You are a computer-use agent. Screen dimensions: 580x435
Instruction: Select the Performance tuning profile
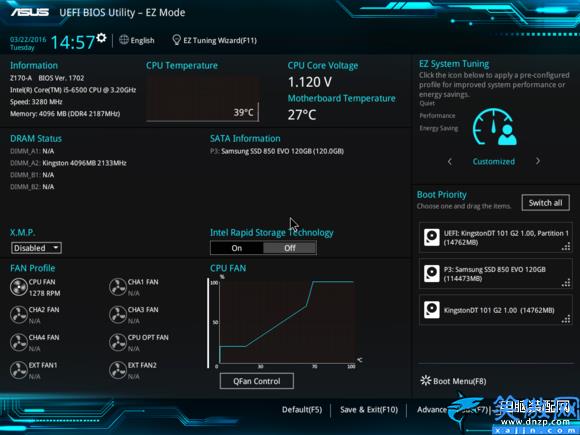click(437, 116)
